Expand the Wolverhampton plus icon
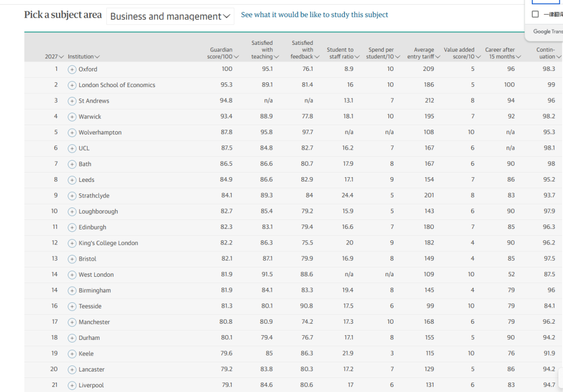This screenshot has width=563, height=392. point(72,133)
